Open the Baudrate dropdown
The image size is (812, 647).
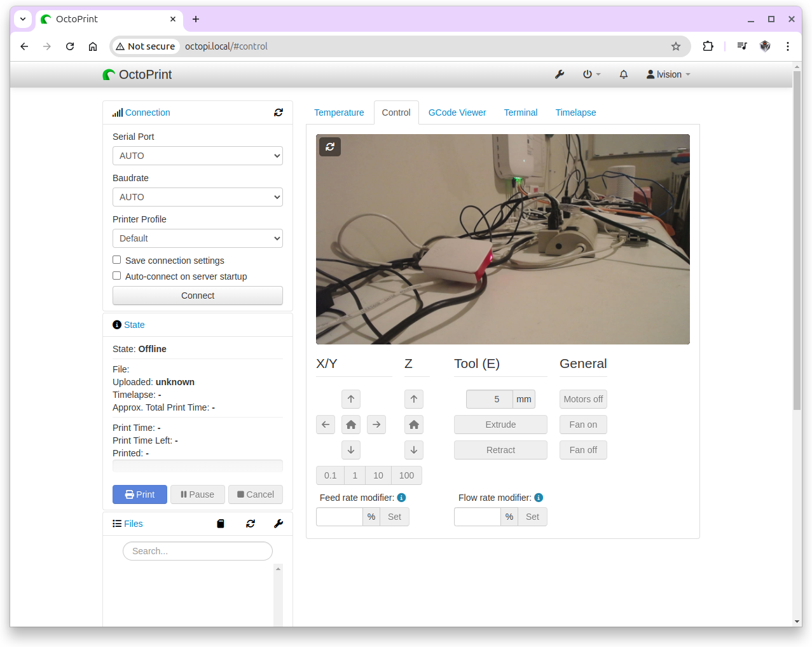click(x=198, y=197)
